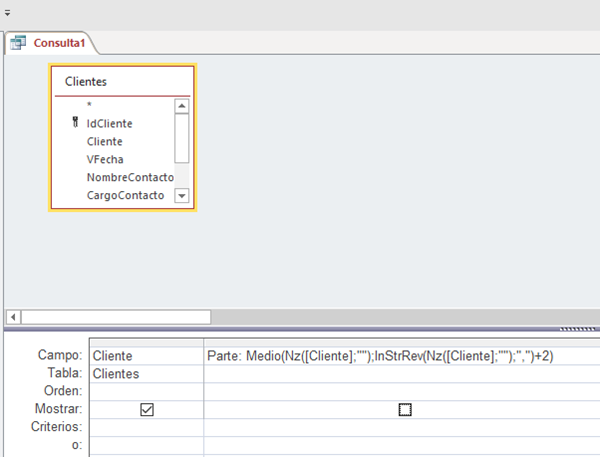Select the CargoContacto field in the Clientes list

pos(125,195)
